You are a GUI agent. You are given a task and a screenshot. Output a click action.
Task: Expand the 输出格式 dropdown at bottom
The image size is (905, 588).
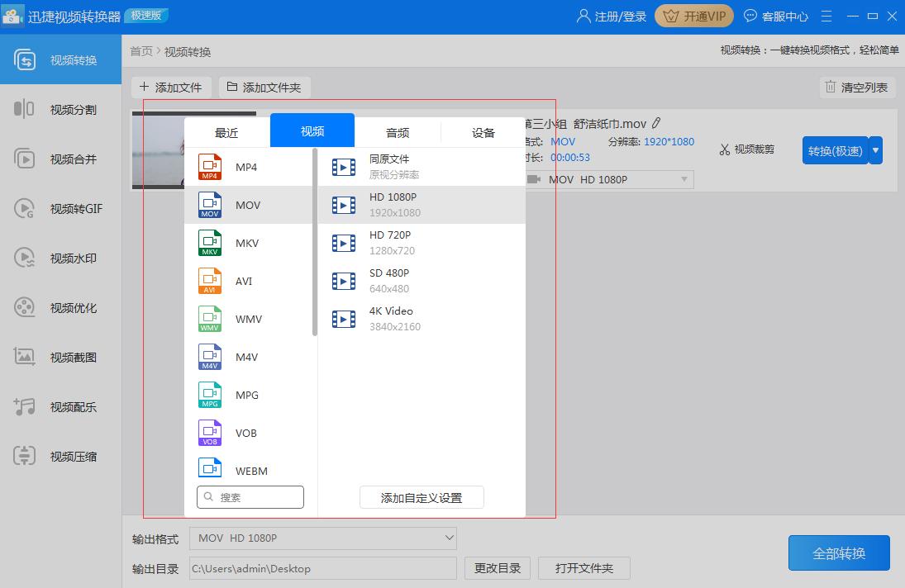click(x=322, y=538)
